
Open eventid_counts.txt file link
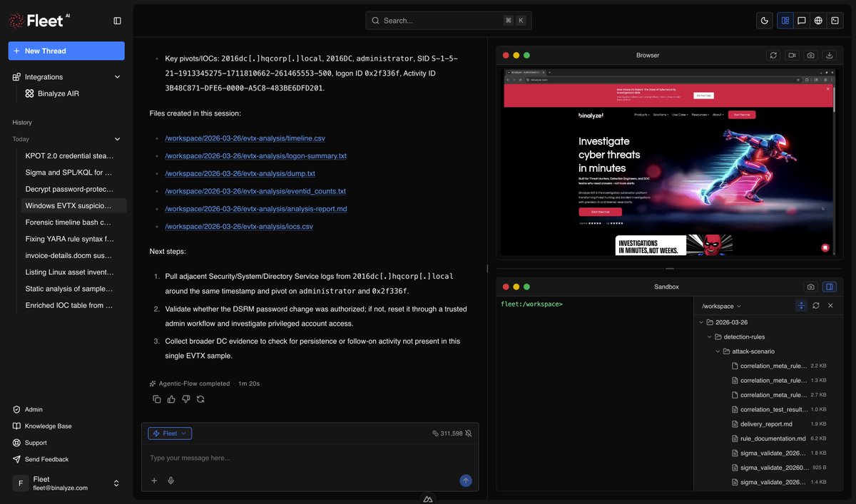click(255, 191)
